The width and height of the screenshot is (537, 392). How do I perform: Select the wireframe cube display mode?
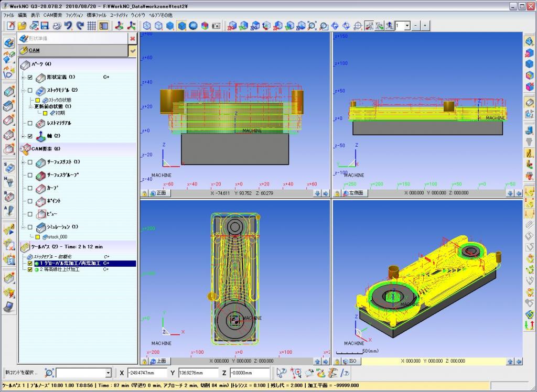(147, 26)
